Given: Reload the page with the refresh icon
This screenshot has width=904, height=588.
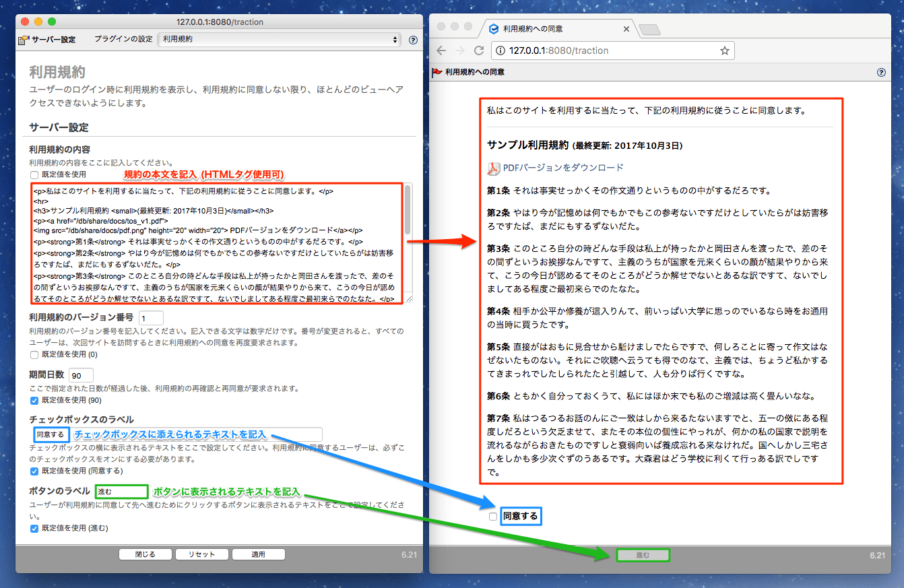Looking at the screenshot, I should (480, 51).
